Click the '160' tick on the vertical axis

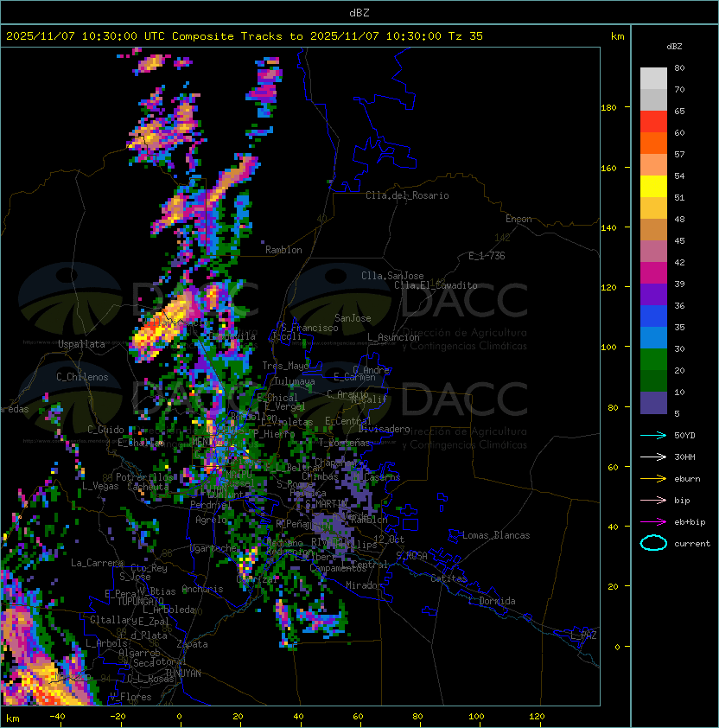coord(608,168)
